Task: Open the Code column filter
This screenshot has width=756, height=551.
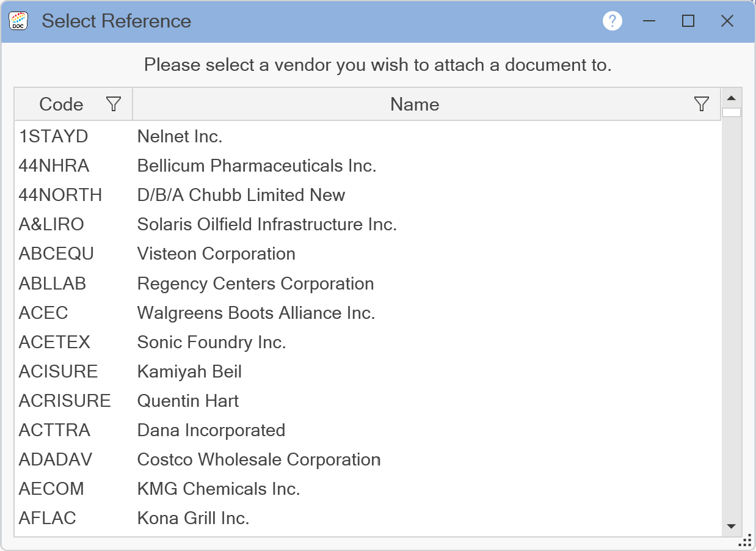Action: tap(114, 104)
